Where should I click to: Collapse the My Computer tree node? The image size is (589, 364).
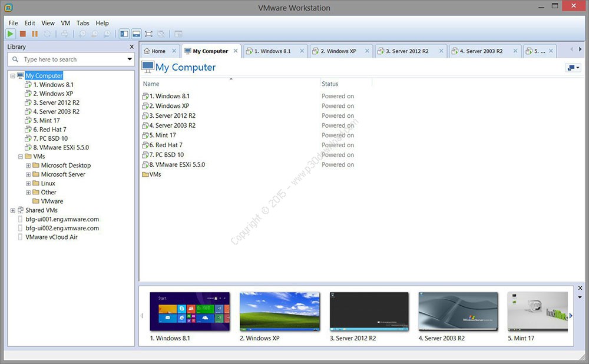click(x=13, y=76)
